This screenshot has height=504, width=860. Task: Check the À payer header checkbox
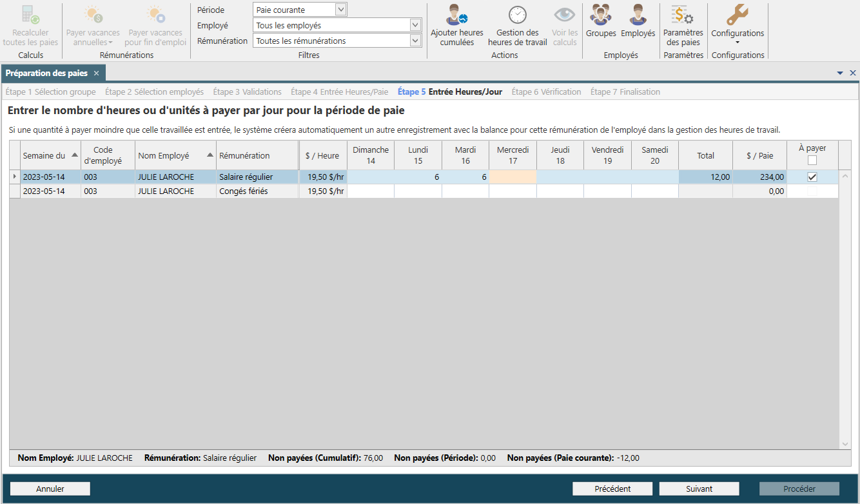click(812, 160)
